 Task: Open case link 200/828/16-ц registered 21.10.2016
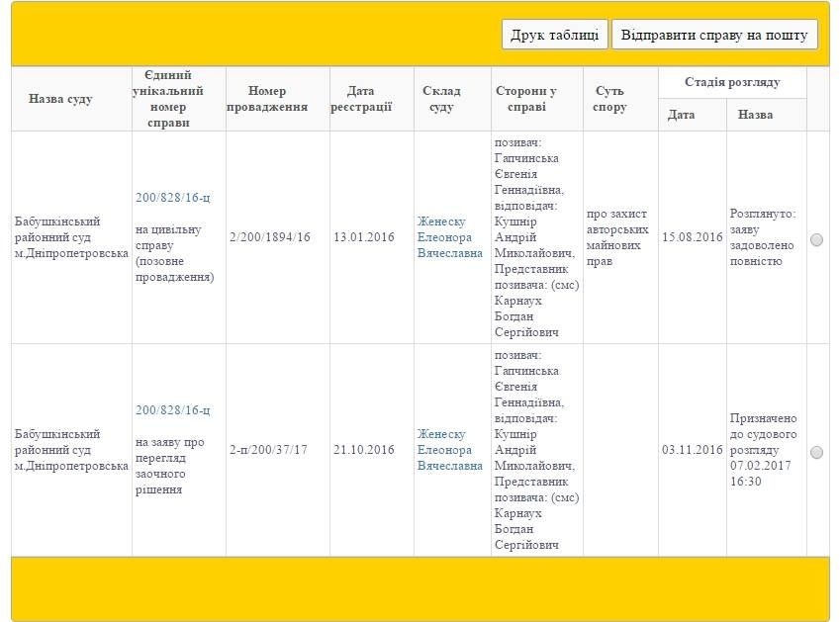pyautogui.click(x=172, y=410)
